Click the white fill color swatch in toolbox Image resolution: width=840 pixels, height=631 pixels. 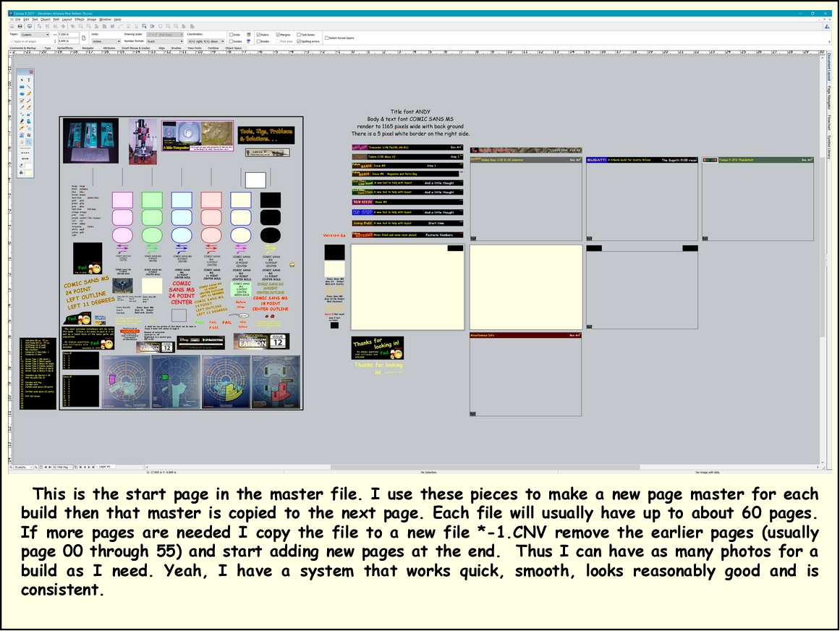27,164
